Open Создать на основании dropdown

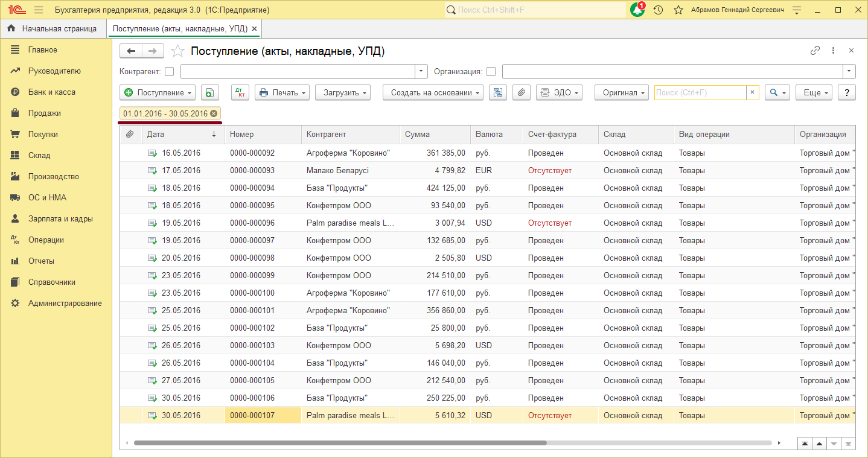point(433,92)
